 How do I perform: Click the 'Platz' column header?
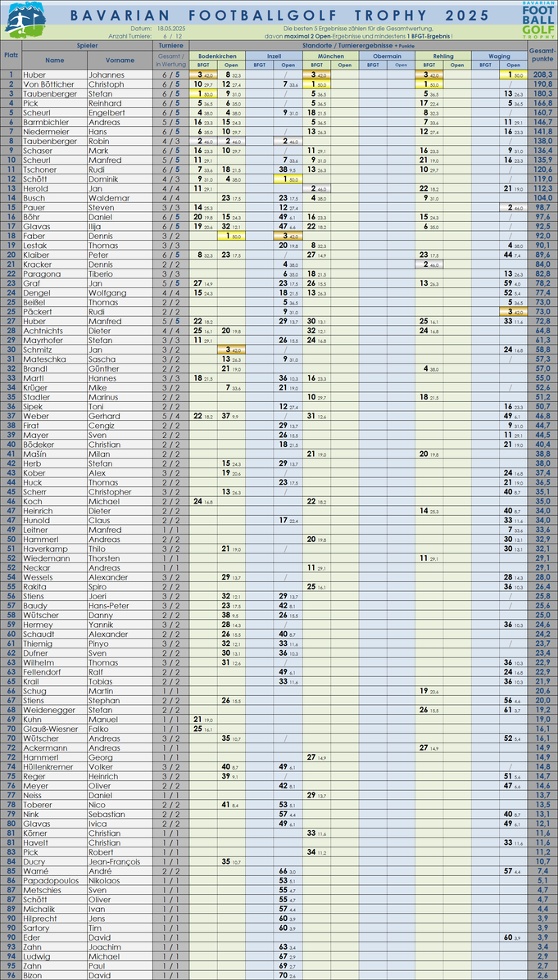coord(11,55)
